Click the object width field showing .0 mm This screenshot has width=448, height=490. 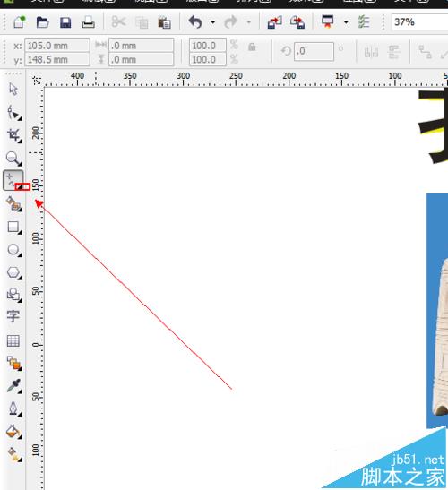click(x=141, y=46)
